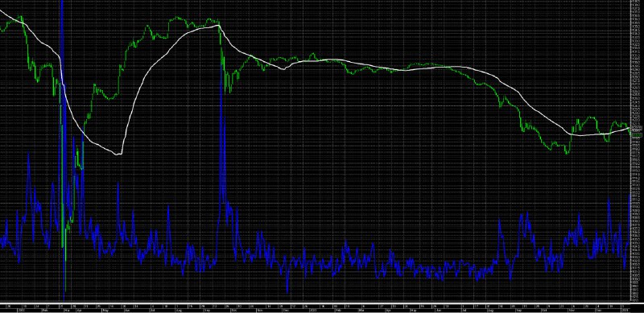Click the leftmost year label on the time axis
644x313 pixels.
22,310
